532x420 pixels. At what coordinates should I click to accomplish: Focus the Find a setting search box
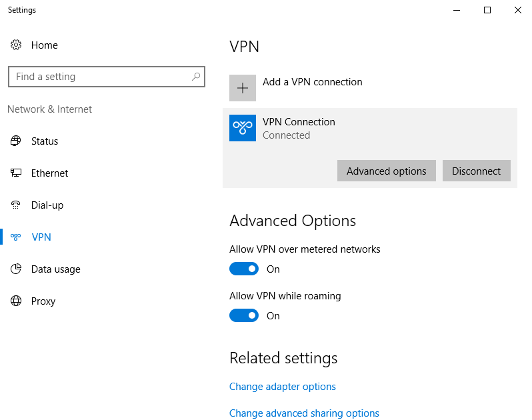(100, 77)
